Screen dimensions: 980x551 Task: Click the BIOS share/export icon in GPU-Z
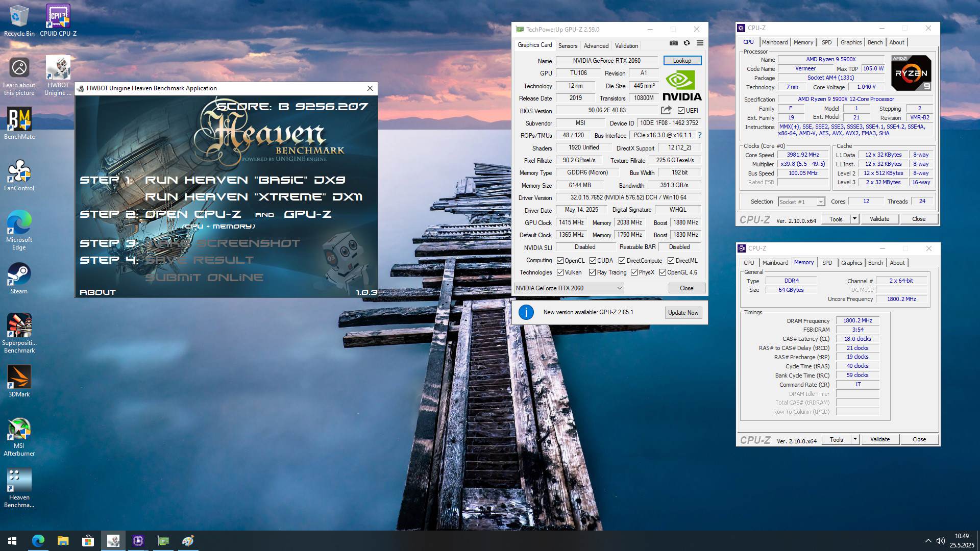coord(666,110)
